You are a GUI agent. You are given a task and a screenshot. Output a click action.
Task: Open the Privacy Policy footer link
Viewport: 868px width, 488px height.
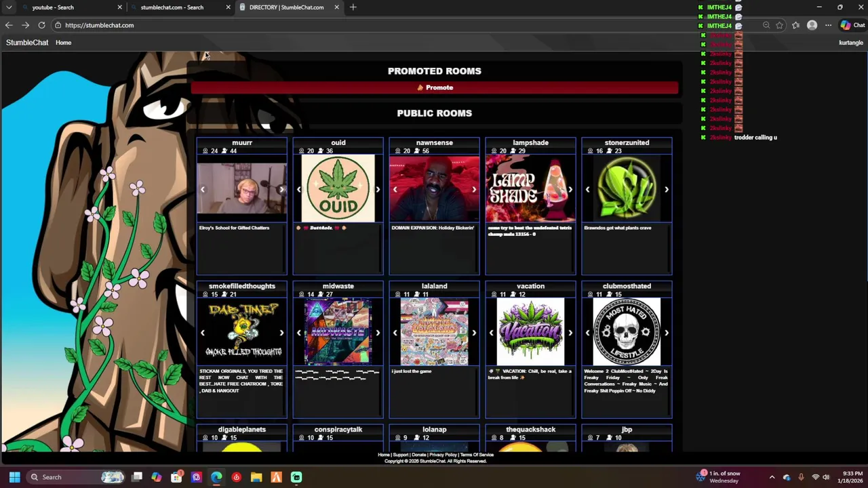[443, 455]
